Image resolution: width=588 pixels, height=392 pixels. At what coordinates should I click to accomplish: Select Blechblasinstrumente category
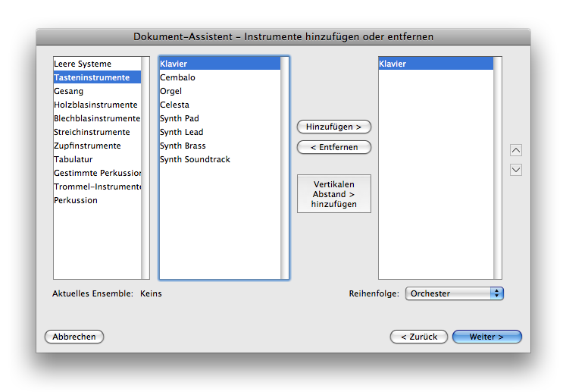click(97, 118)
